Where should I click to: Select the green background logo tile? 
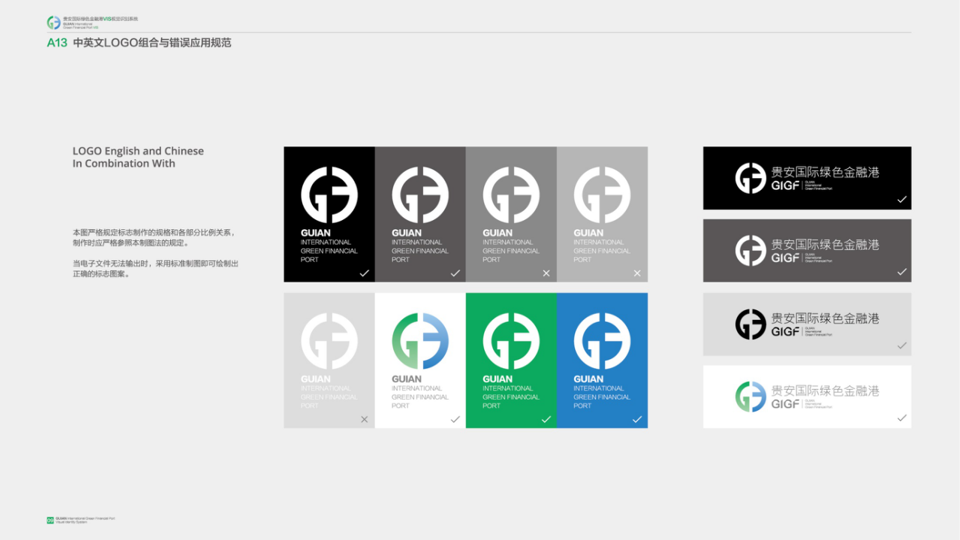(x=511, y=360)
